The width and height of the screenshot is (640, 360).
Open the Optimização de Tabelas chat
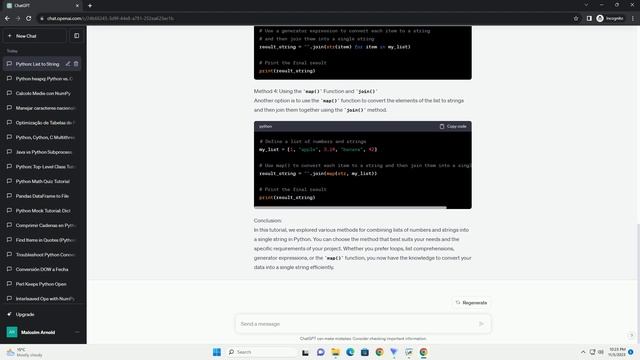click(x=43, y=122)
